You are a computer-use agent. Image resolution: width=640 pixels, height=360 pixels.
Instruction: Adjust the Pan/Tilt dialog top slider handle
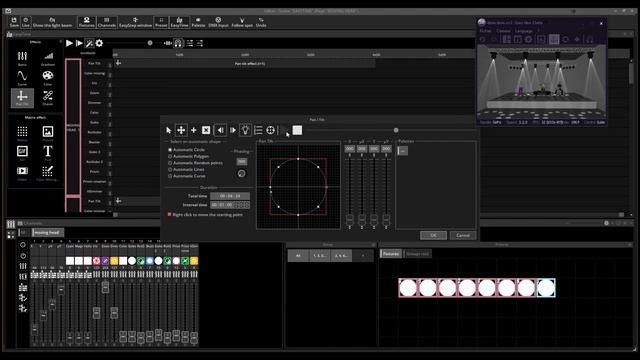[396, 130]
